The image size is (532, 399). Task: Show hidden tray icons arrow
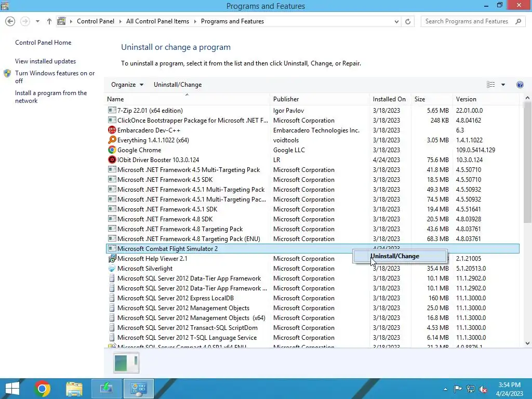click(445, 389)
